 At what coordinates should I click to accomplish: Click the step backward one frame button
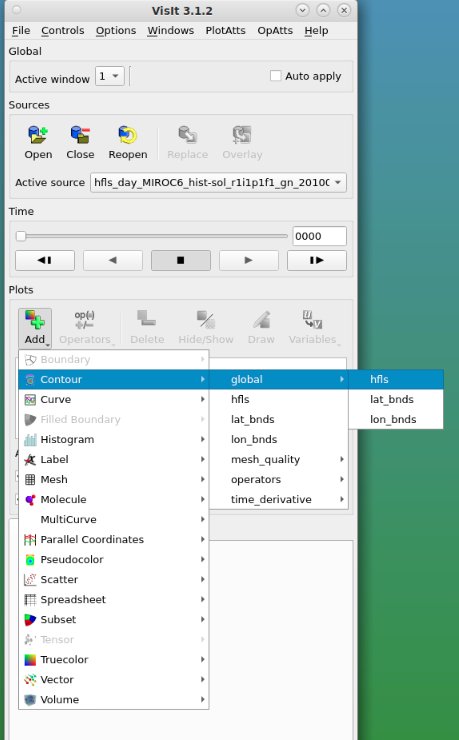click(45, 261)
